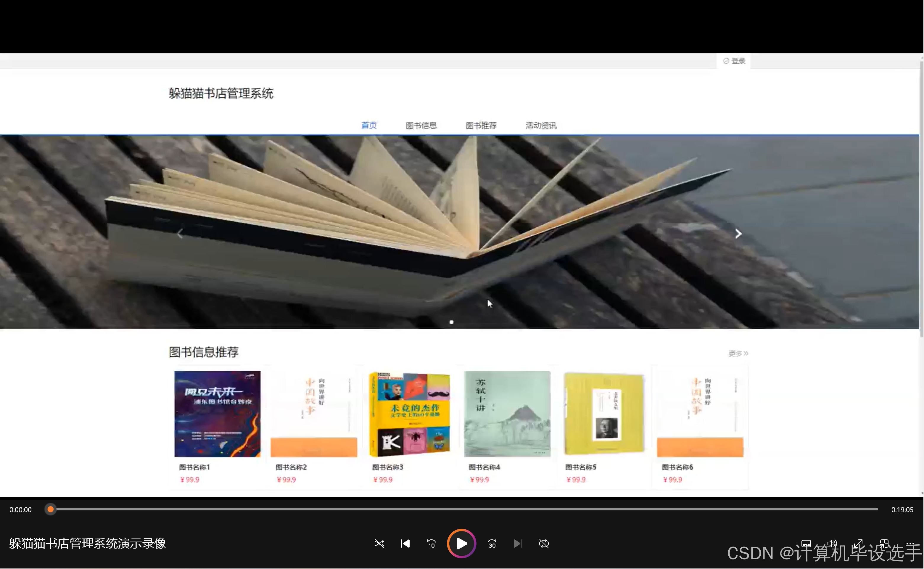The height and width of the screenshot is (569, 924).
Task: Switch to mini player view
Action: pyautogui.click(x=884, y=544)
